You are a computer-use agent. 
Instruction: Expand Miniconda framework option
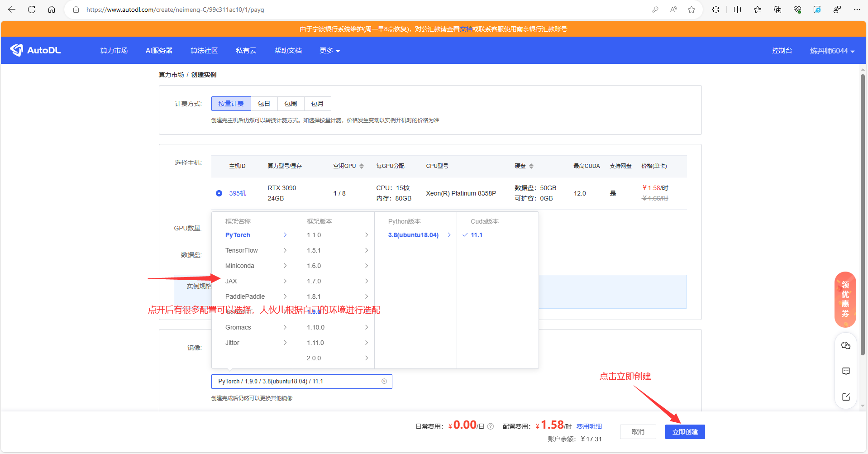(252, 266)
